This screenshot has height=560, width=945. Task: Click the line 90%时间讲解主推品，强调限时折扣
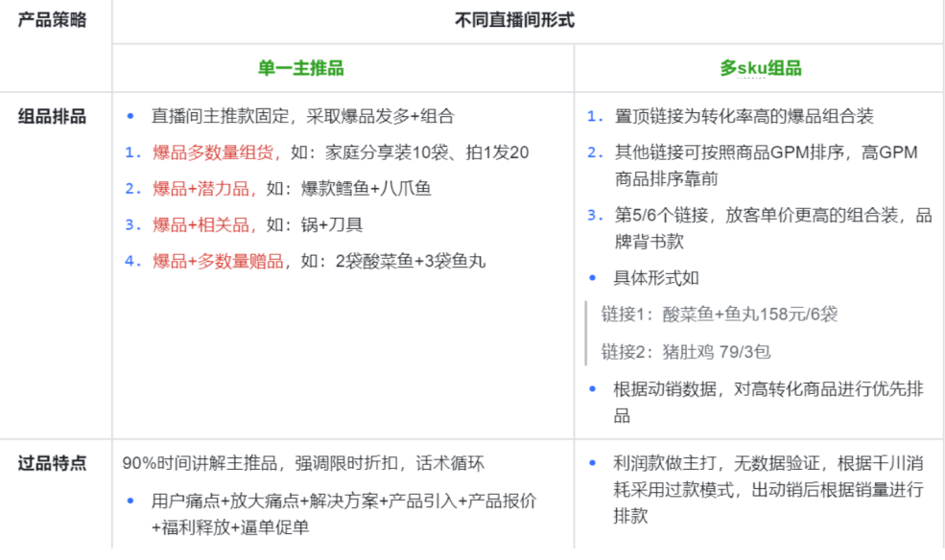coord(303,463)
